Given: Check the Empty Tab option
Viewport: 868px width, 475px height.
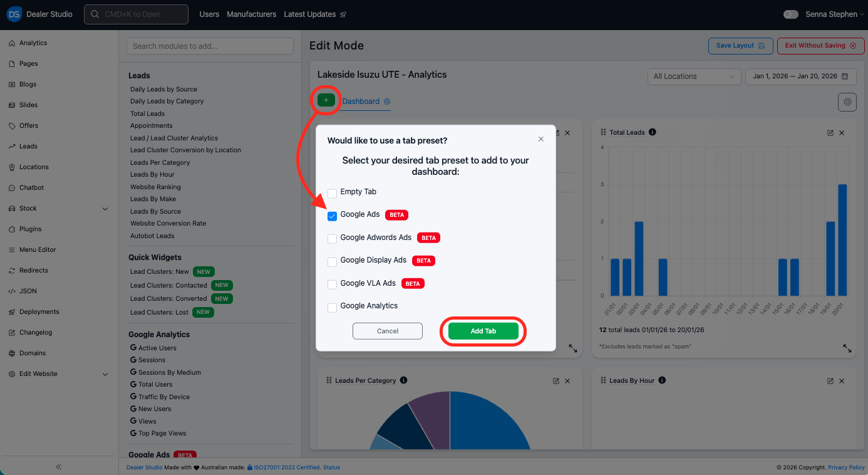Looking at the screenshot, I should (333, 194).
